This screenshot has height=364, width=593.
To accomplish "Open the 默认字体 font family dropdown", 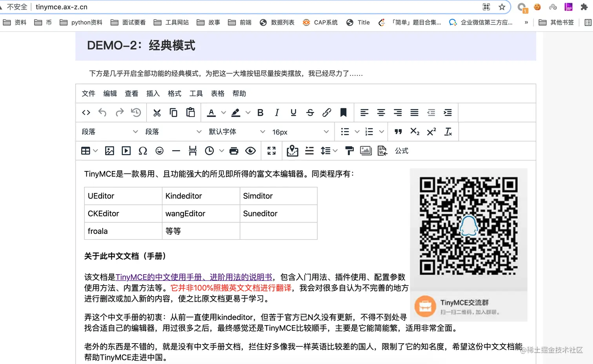I will (x=237, y=132).
